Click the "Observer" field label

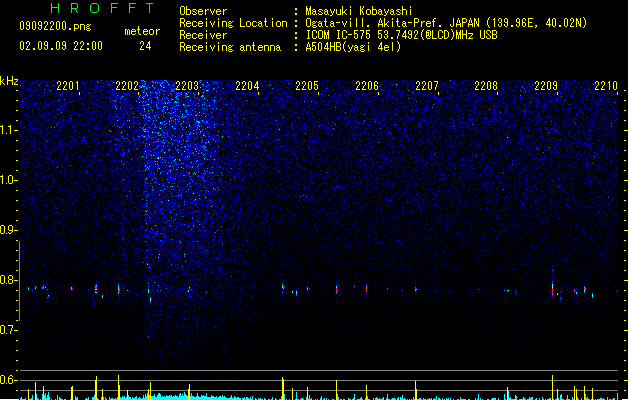pyautogui.click(x=203, y=11)
